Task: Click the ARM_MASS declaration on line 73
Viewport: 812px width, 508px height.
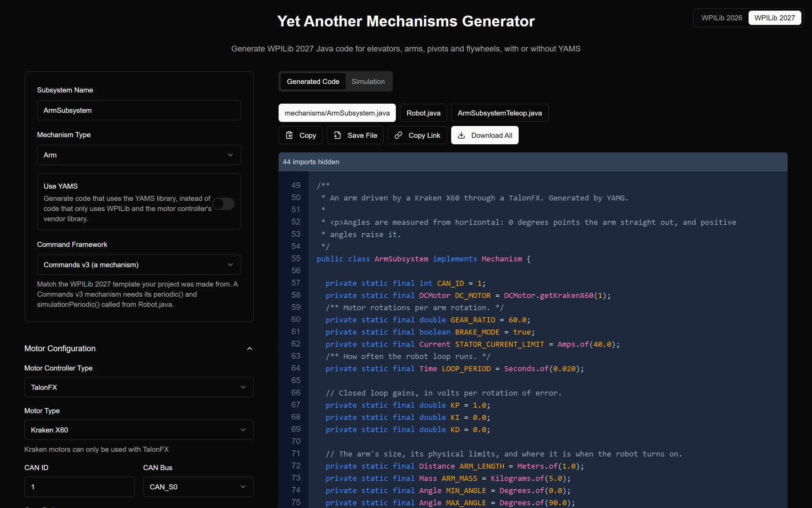Action: point(448,478)
